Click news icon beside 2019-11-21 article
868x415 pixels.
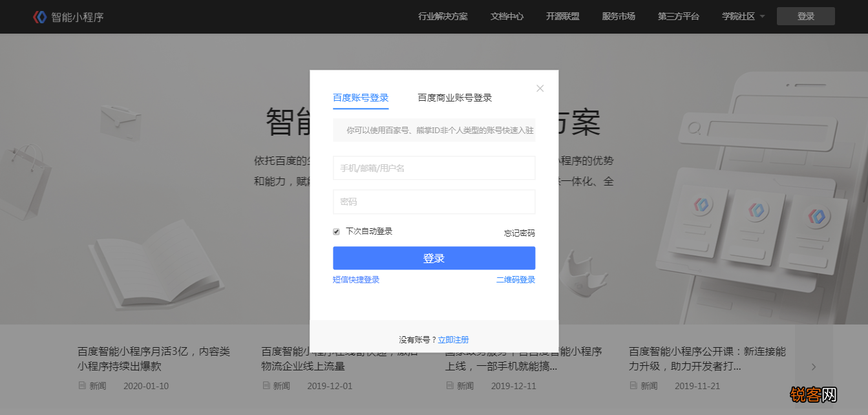[x=633, y=385]
